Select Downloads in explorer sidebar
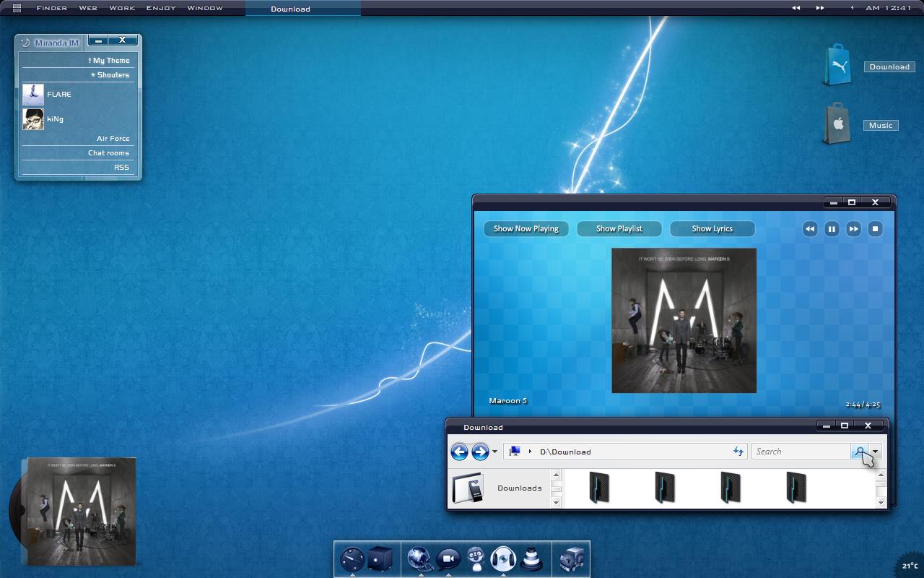This screenshot has height=578, width=924. tap(519, 488)
